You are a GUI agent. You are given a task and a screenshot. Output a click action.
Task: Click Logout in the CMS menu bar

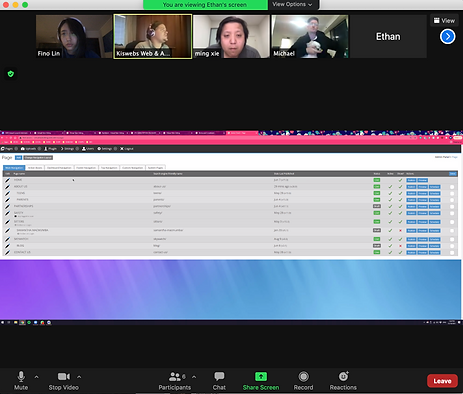[127, 149]
